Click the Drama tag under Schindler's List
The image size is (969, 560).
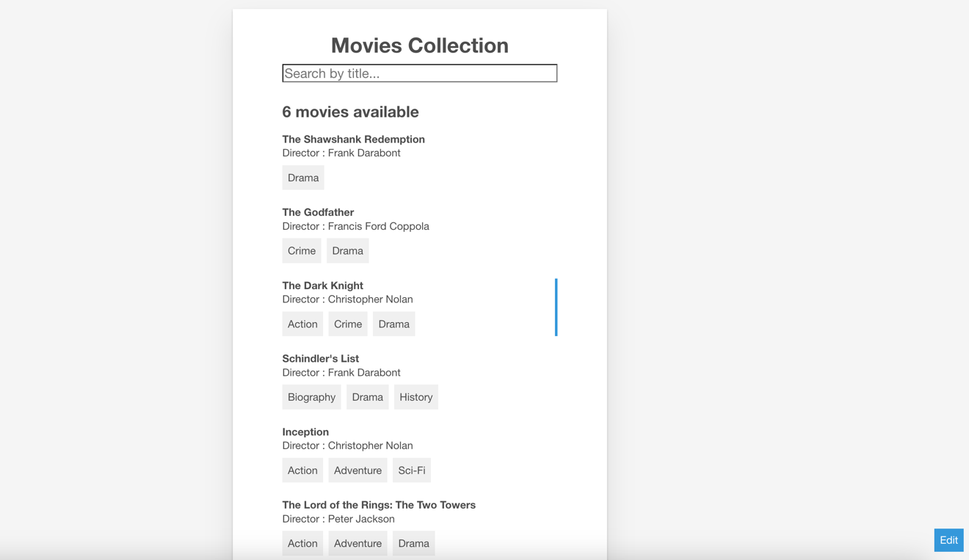[x=367, y=397]
